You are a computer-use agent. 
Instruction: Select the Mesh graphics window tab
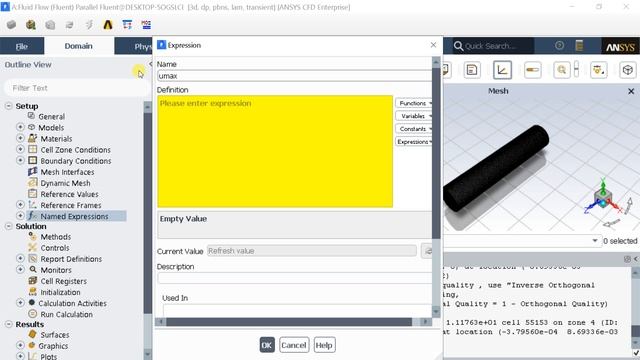(x=498, y=91)
